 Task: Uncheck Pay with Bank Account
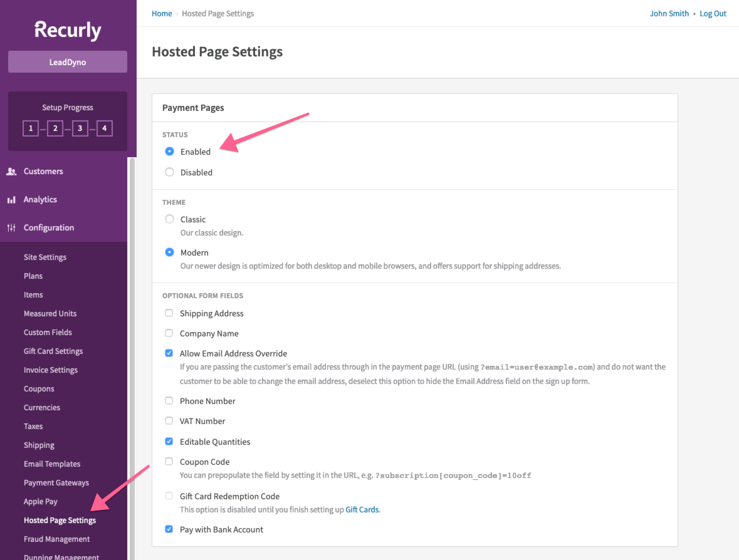click(x=169, y=529)
